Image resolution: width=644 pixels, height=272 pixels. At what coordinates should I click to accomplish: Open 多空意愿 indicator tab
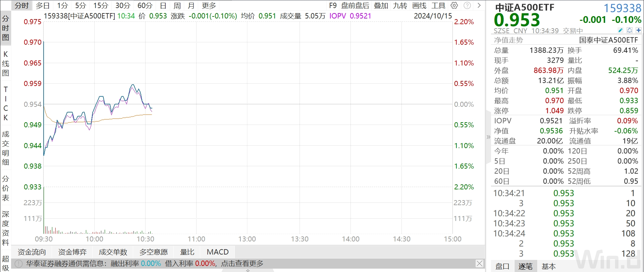coord(154,252)
